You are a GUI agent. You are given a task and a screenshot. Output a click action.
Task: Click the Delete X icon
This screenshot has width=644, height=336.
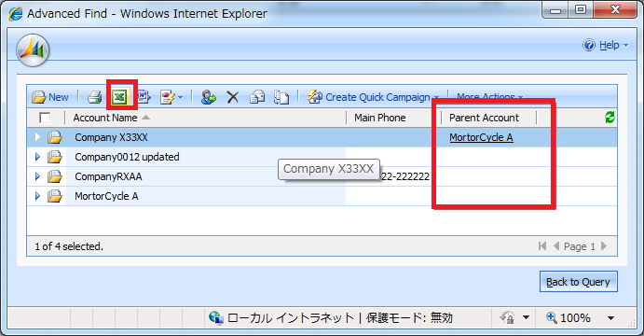(x=232, y=97)
